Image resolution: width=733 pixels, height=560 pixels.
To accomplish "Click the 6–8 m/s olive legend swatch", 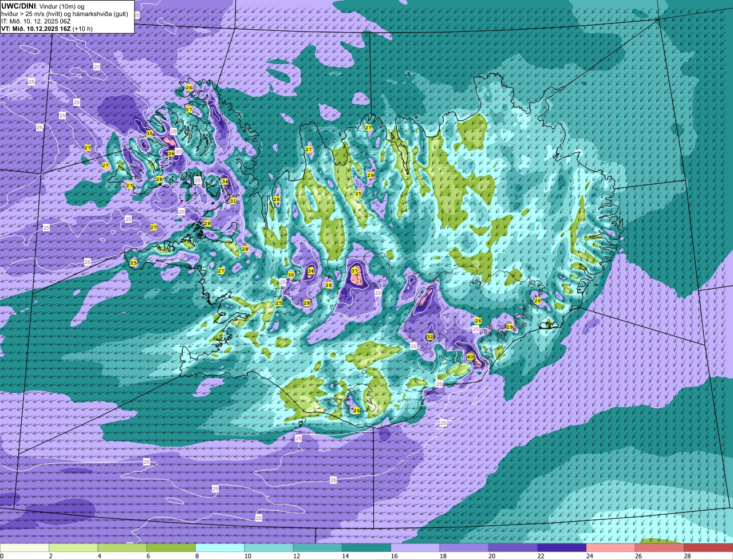I will click(171, 548).
